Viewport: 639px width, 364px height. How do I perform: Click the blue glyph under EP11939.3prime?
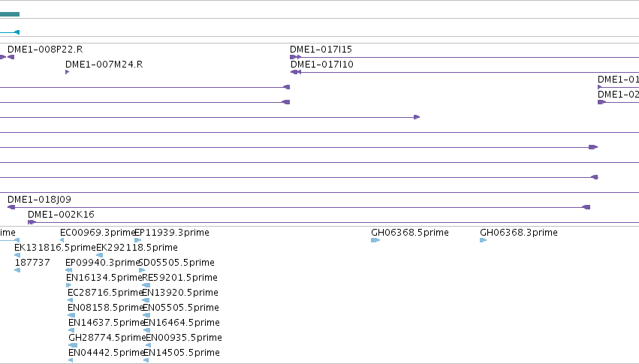[137, 240]
